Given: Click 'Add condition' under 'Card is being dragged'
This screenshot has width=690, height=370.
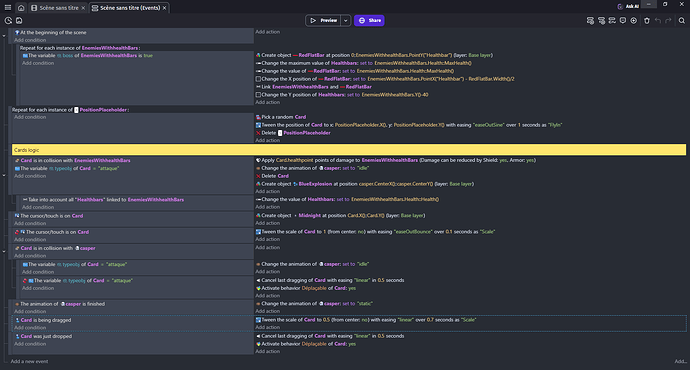Looking at the screenshot, I should click(30, 328).
